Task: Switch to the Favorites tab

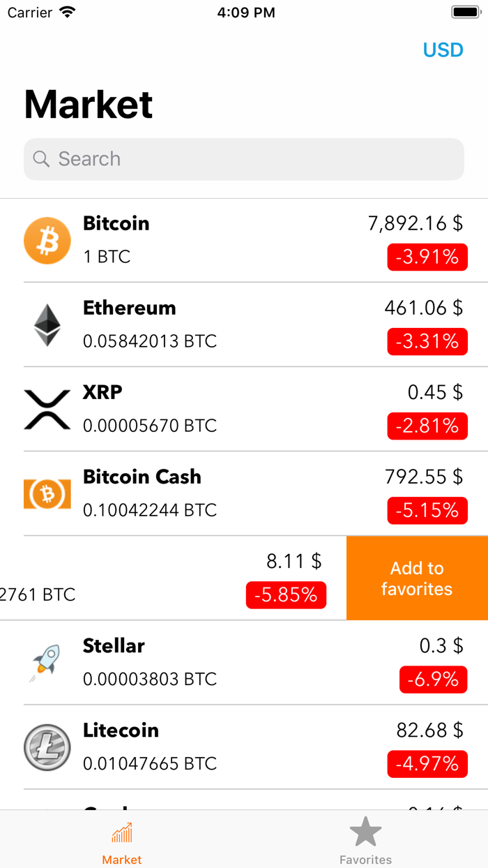Action: tap(365, 839)
